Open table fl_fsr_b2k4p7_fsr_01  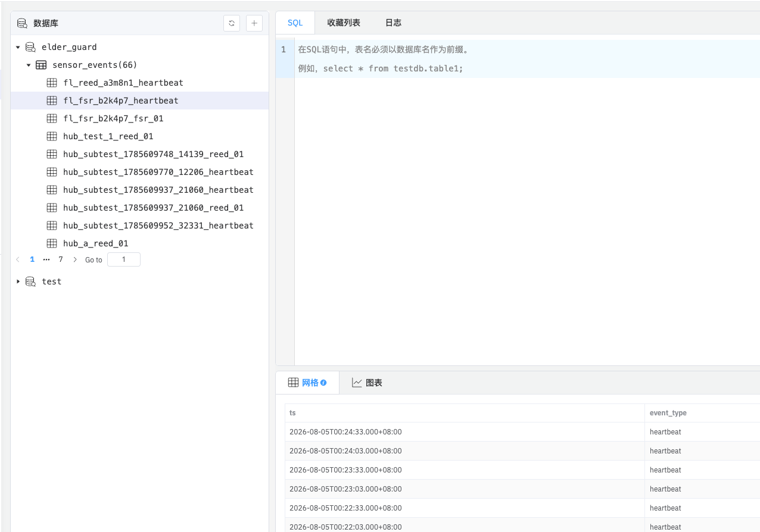point(113,118)
